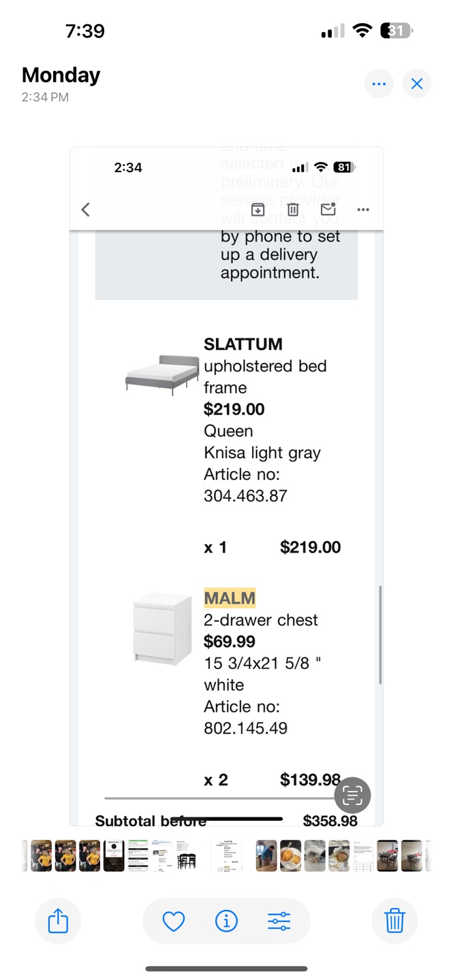This screenshot has height=980, width=453.
Task: Open photo info panel
Action: [x=226, y=921]
